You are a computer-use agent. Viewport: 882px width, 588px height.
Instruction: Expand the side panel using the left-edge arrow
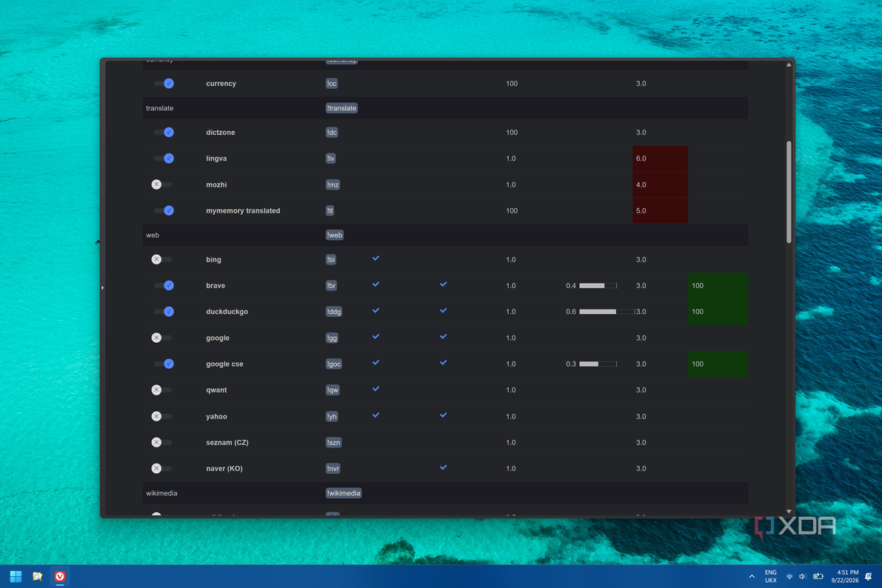pos(102,287)
